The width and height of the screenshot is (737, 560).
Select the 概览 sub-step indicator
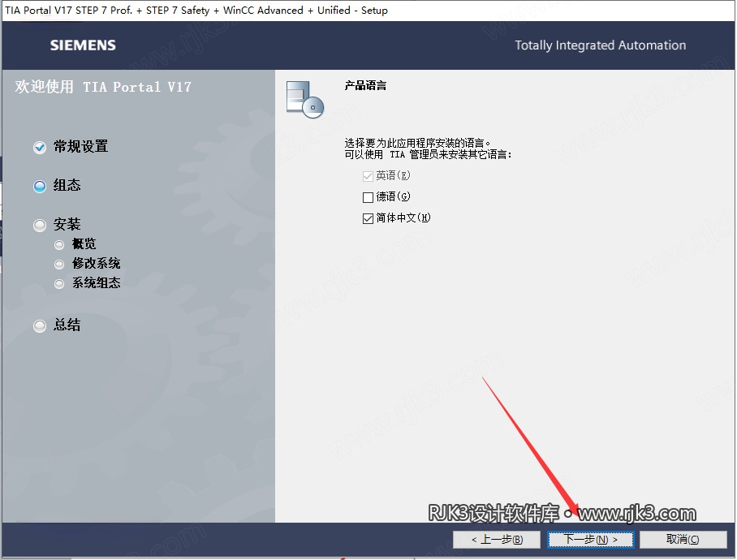59,245
